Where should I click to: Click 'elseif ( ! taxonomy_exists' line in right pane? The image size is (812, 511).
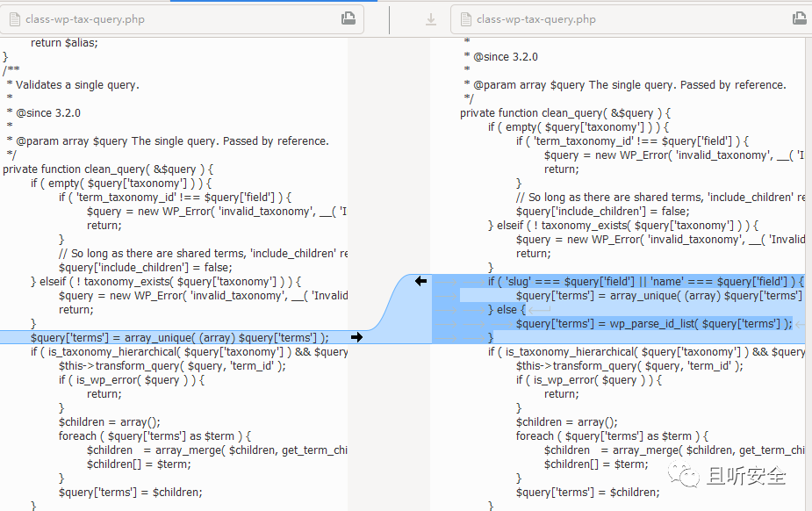pos(623,226)
